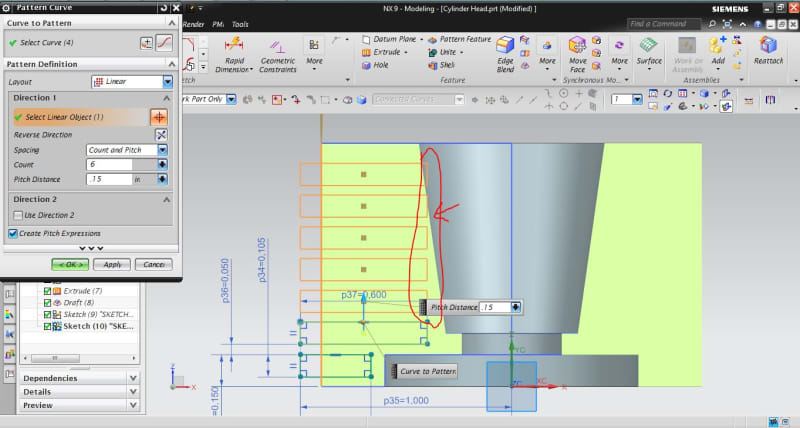
Task: Toggle the Sketch (9) feature checkbox
Action: (x=47, y=314)
